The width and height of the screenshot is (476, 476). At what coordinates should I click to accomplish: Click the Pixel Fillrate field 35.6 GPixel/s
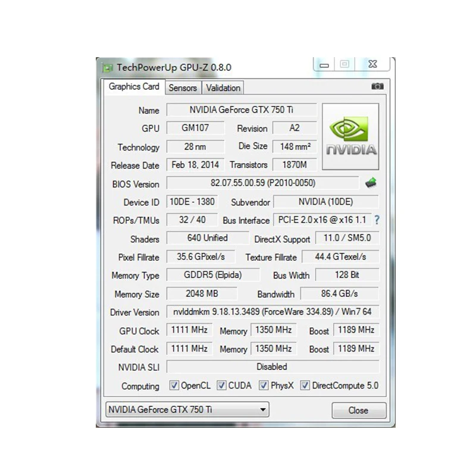pos(201,257)
